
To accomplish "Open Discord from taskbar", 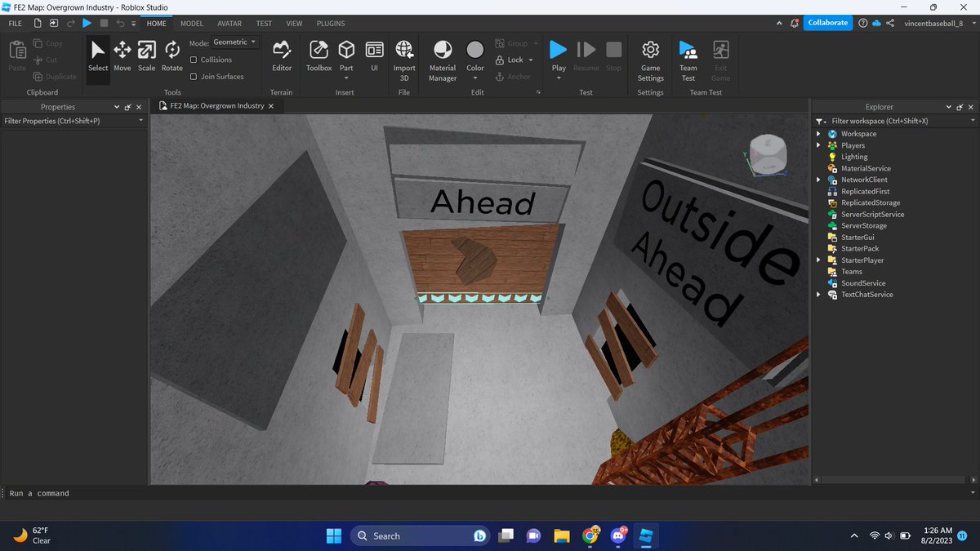I will tap(618, 535).
